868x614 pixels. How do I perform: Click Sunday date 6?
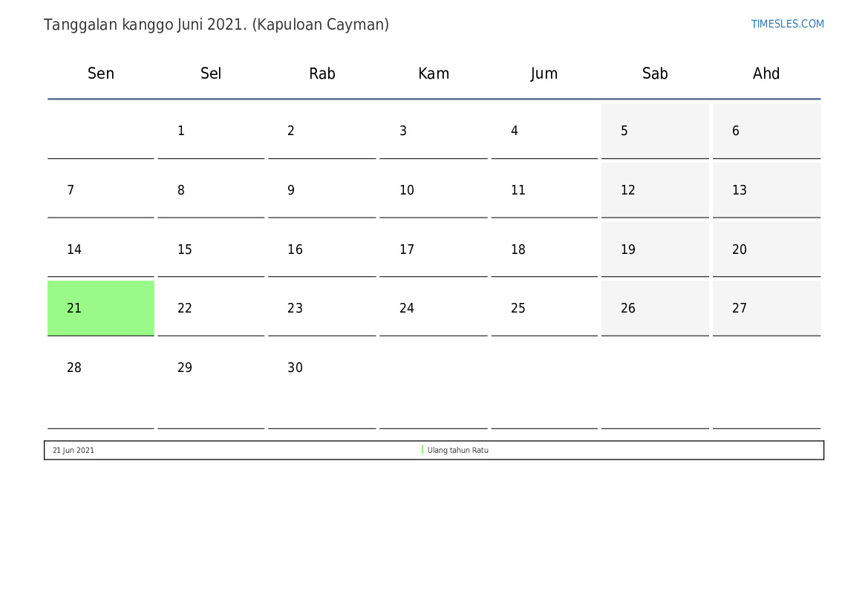click(767, 131)
